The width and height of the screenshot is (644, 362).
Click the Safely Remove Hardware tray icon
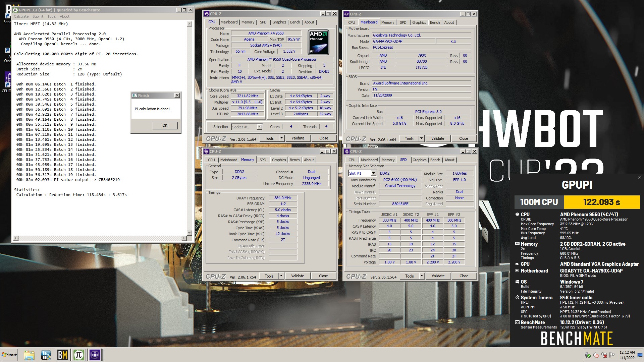pyautogui.click(x=588, y=355)
